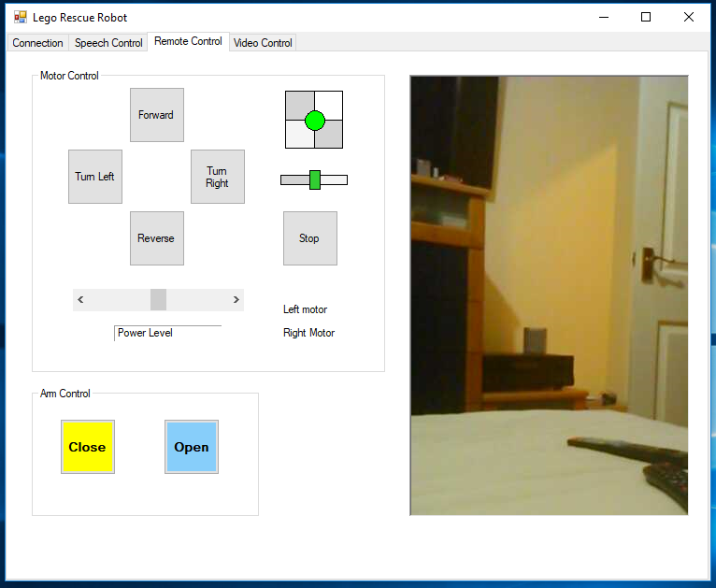Click the green joystick dot
716x588 pixels.
pos(314,120)
